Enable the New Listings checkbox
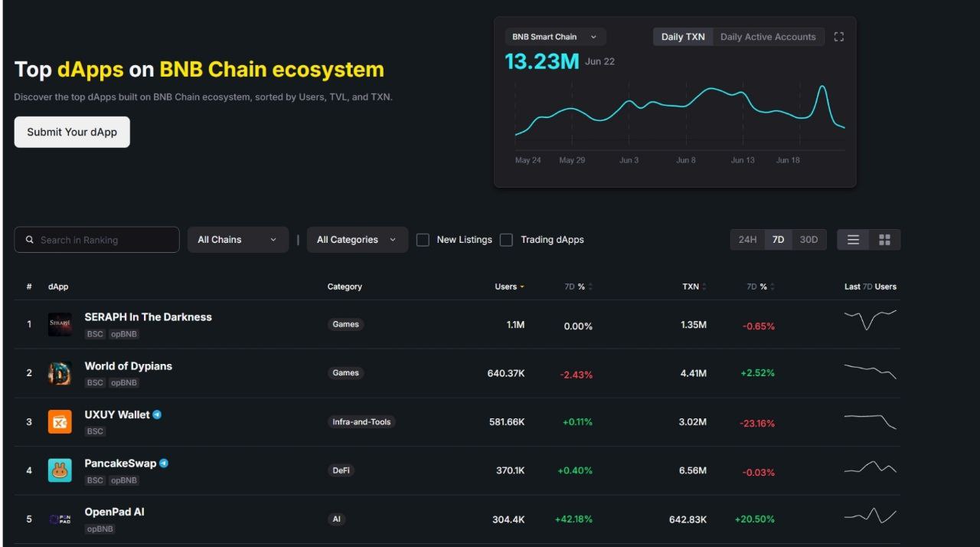This screenshot has width=980, height=547. pyautogui.click(x=423, y=240)
